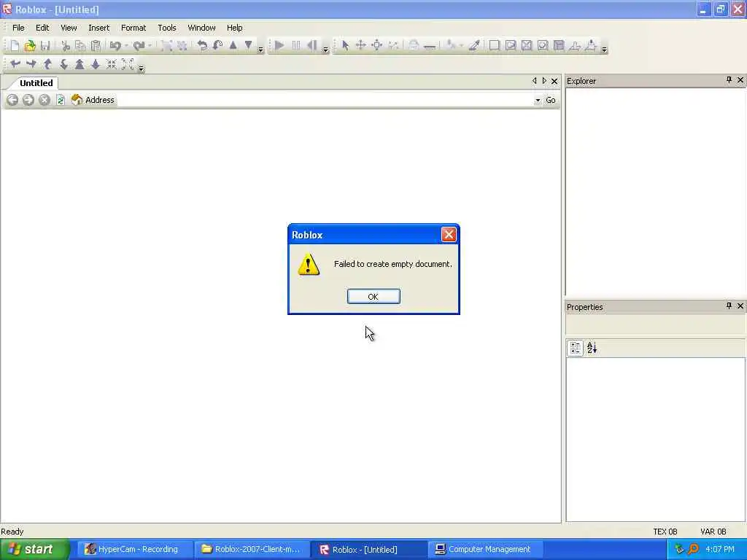Click the browser Stop button
The width and height of the screenshot is (747, 560).
[x=44, y=100]
